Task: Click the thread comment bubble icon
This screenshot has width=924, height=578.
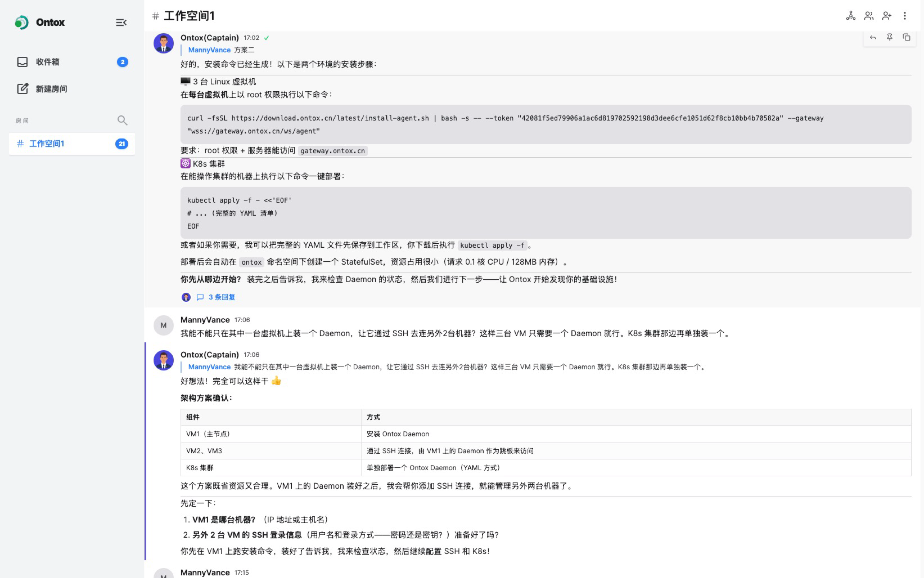Action: [x=200, y=297]
